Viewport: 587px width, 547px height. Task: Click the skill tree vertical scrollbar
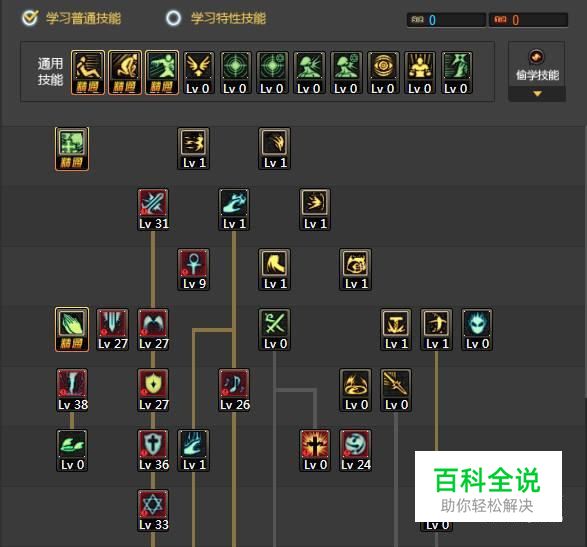pyautogui.click(x=585, y=262)
